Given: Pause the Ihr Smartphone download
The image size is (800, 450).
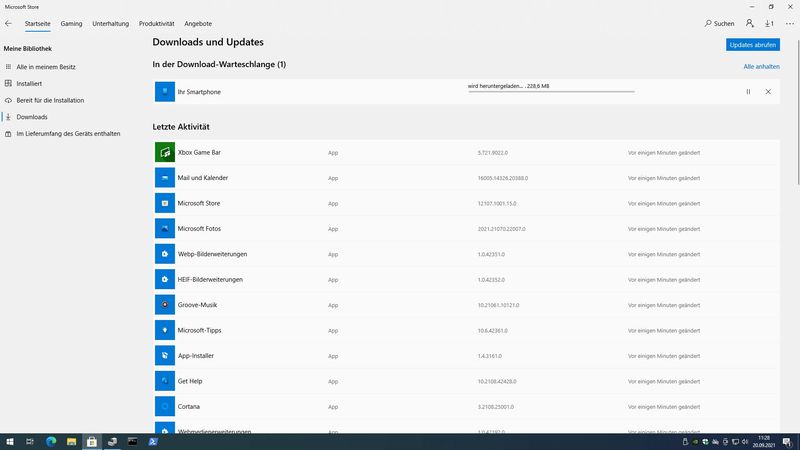Looking at the screenshot, I should point(748,92).
